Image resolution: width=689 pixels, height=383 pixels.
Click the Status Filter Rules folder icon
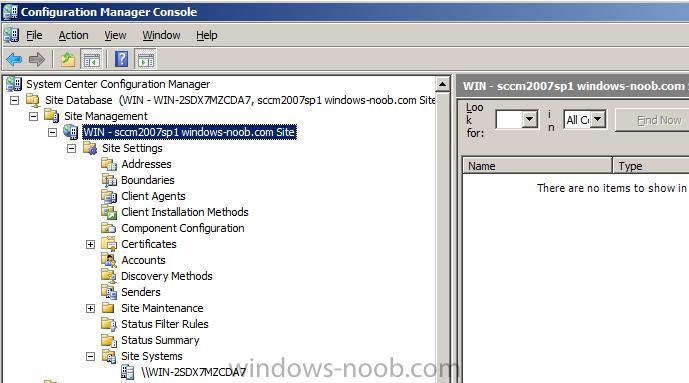(109, 324)
